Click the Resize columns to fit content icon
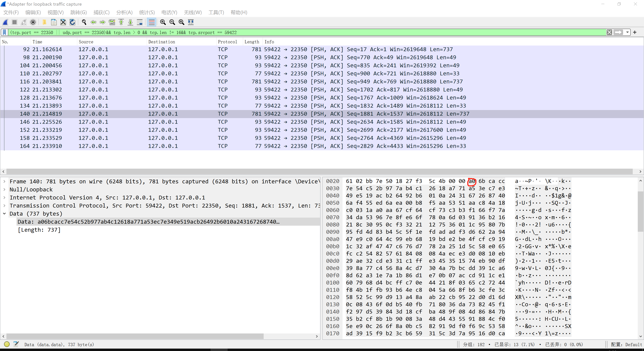This screenshot has height=351, width=644. 191,22
